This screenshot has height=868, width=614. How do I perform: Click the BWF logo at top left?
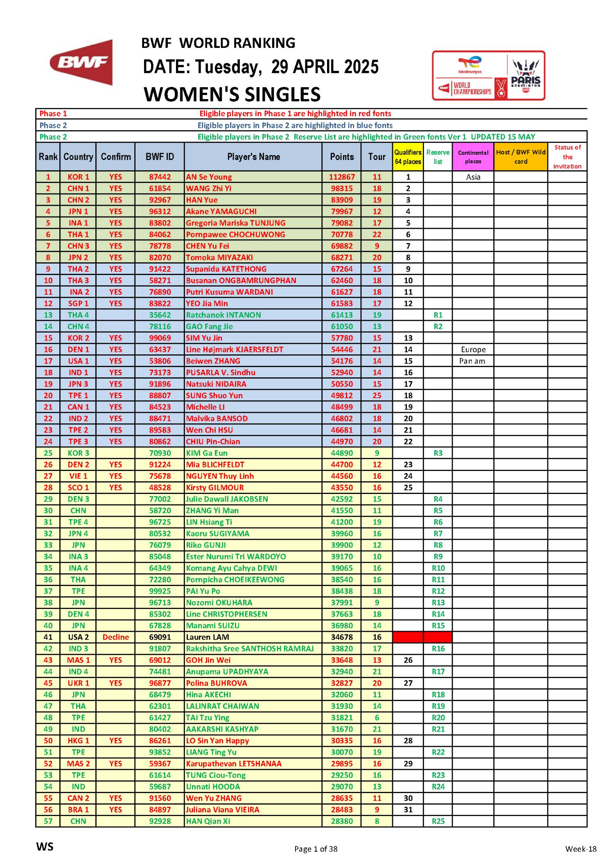point(81,62)
